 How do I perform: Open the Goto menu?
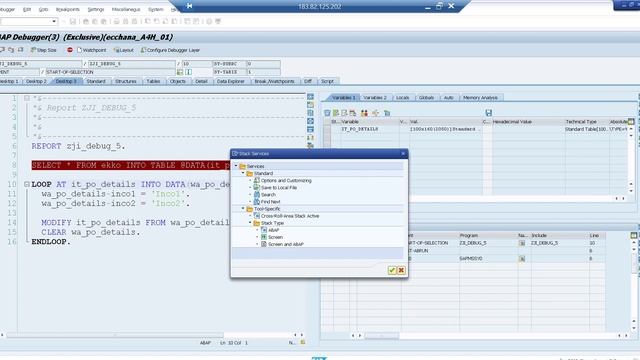pyautogui.click(x=43, y=9)
